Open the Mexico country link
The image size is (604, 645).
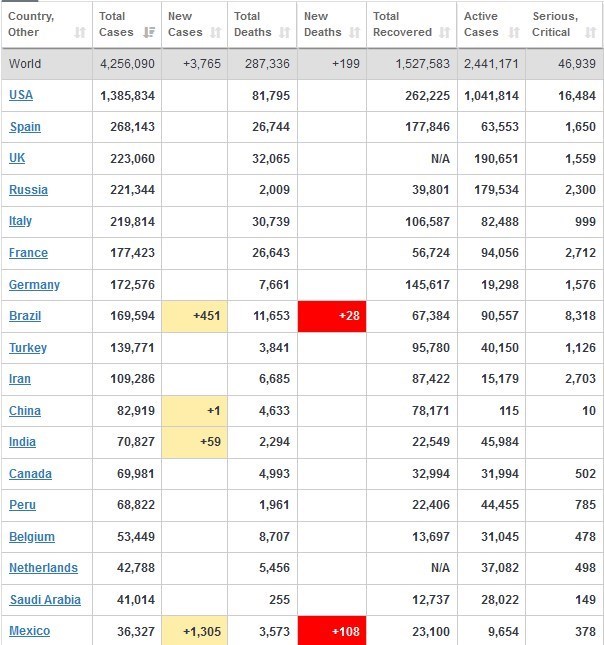point(29,631)
